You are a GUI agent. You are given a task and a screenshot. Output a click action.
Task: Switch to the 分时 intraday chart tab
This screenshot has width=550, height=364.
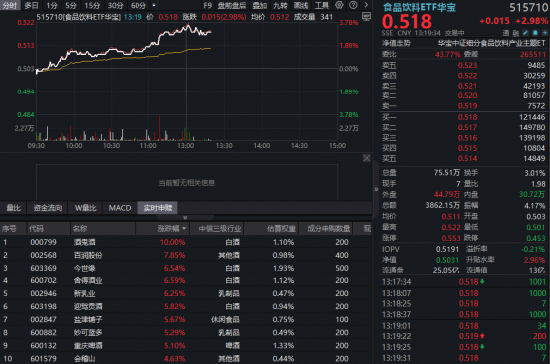point(10,5)
